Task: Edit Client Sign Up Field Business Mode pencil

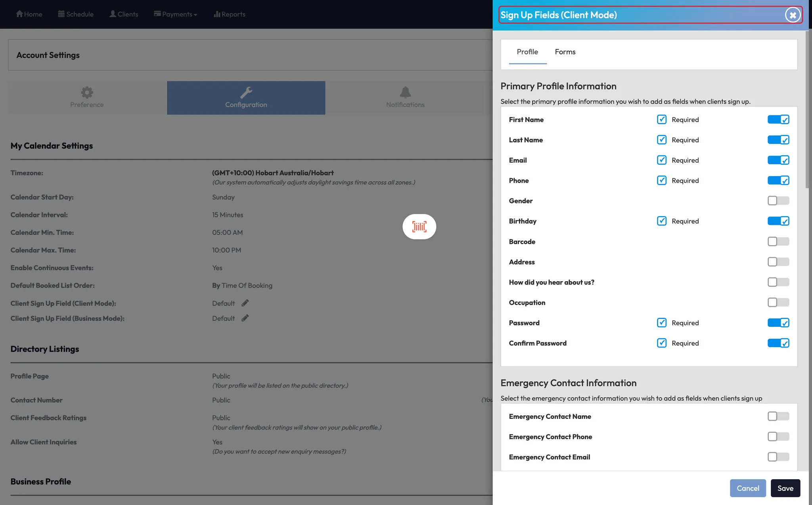Action: click(245, 318)
